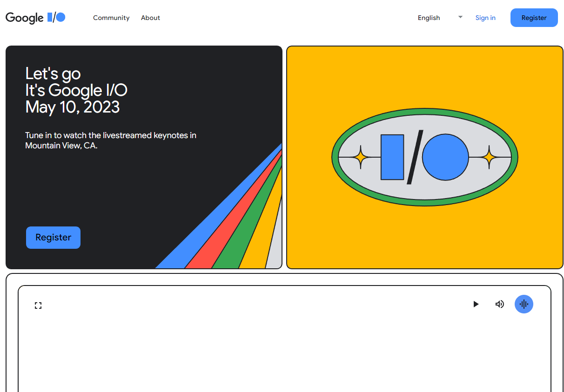Screen dimensions: 564x392
Task: Go to the About page
Action: pos(150,18)
